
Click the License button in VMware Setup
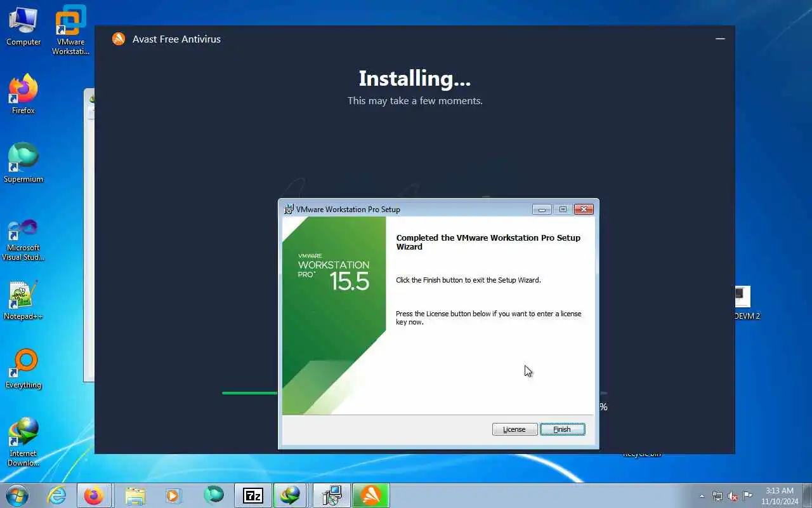514,429
